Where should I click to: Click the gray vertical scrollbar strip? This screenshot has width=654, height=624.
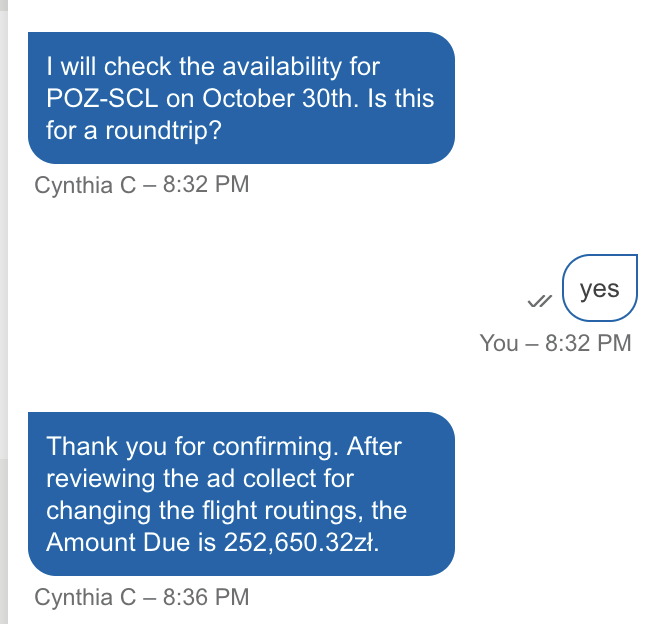point(4,312)
